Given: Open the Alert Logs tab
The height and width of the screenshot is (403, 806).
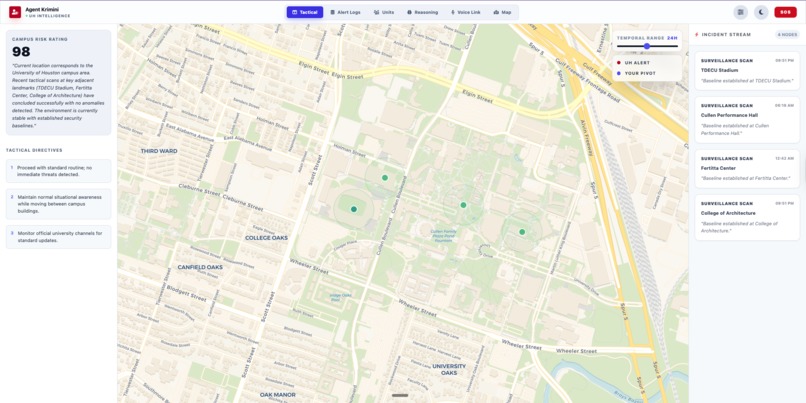Looking at the screenshot, I should [345, 12].
